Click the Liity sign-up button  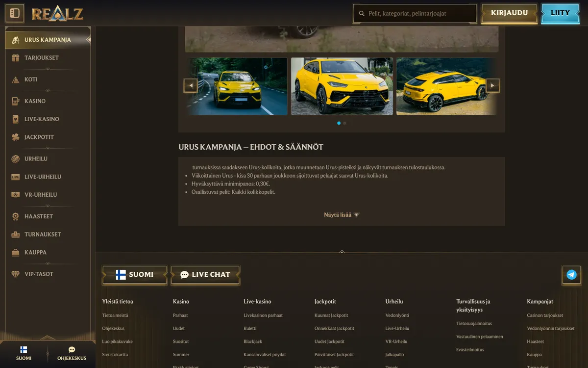point(560,13)
